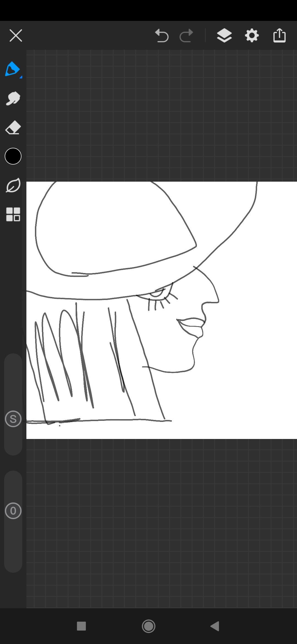Undo the last stroke
297x644 pixels.
pyautogui.click(x=162, y=36)
